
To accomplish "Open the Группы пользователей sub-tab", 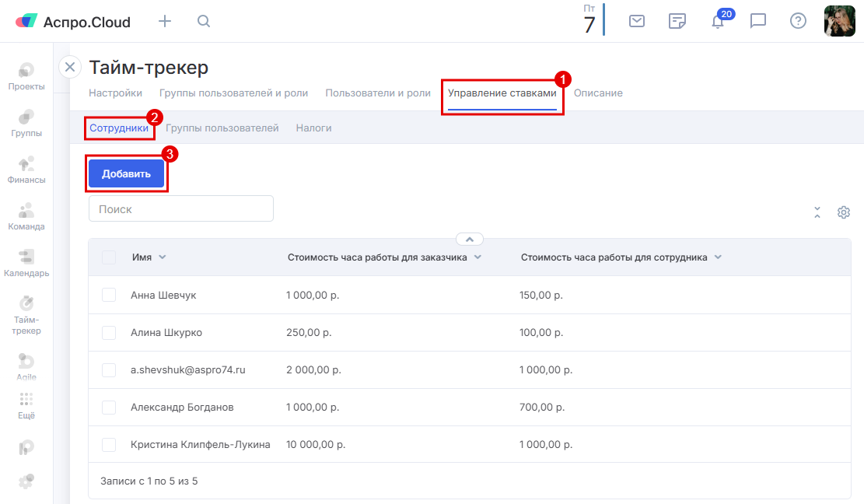I will tap(222, 128).
